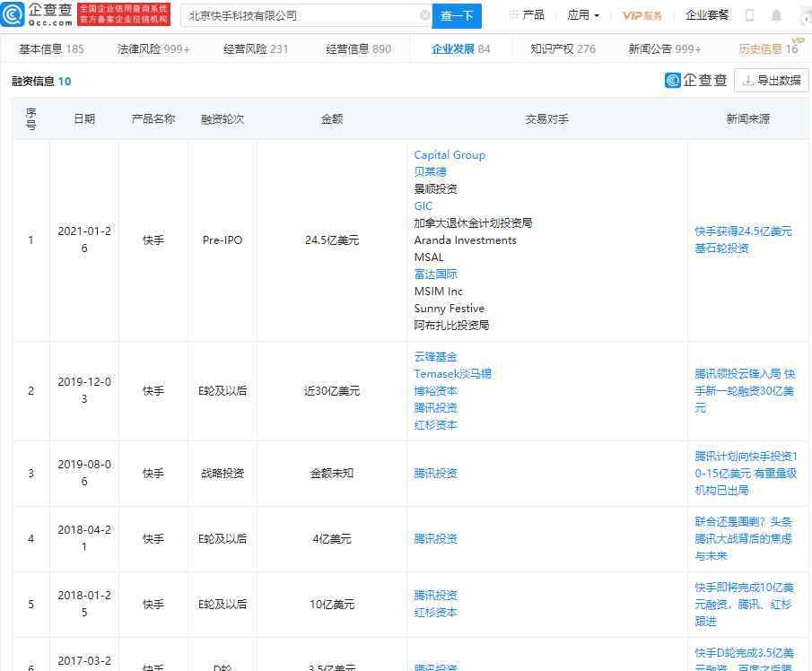
Task: Open the 贝莱德 investor link
Action: point(431,171)
